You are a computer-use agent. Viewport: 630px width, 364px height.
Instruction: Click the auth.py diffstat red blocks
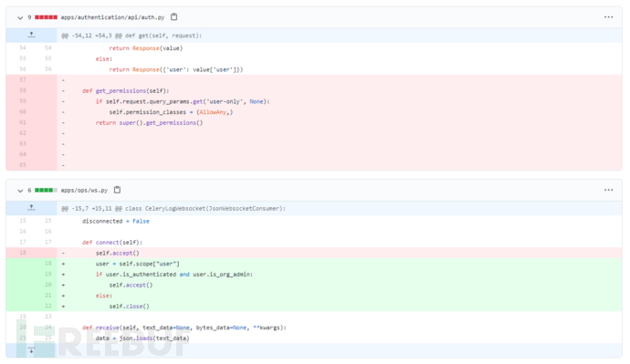coord(46,17)
